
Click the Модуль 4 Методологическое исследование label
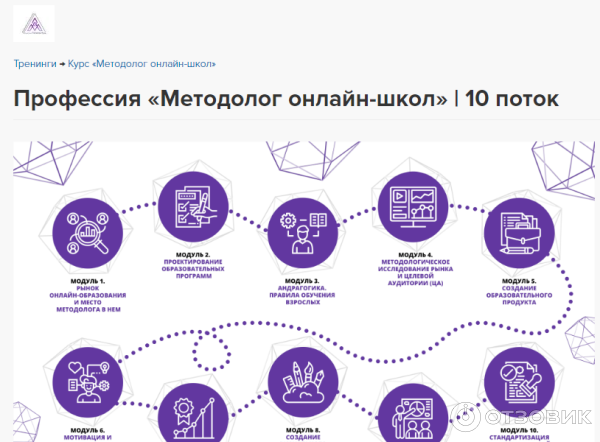[x=412, y=270]
